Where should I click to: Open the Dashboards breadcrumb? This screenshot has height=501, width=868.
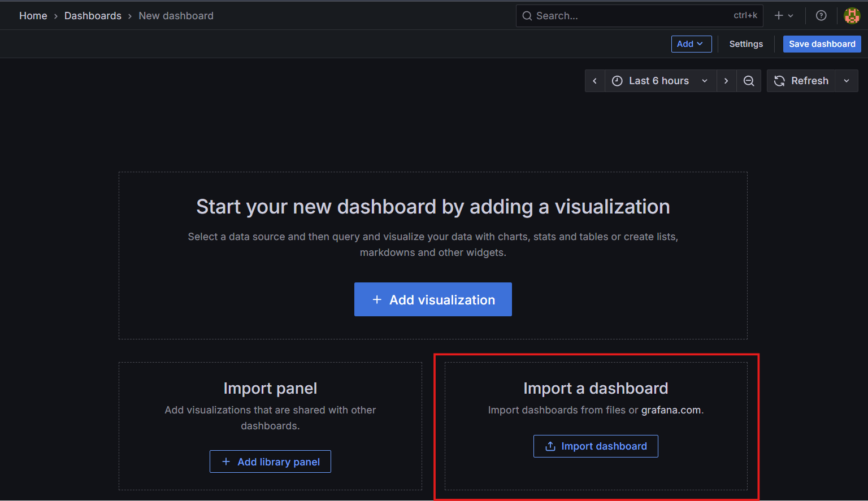point(93,16)
